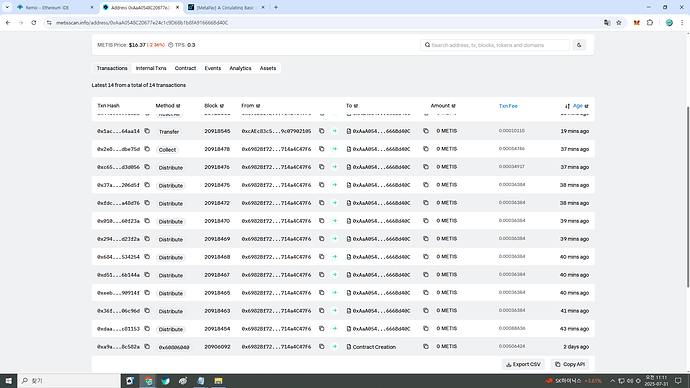This screenshot has width=690, height=388.
Task: Switch to Events tab
Action: point(213,68)
